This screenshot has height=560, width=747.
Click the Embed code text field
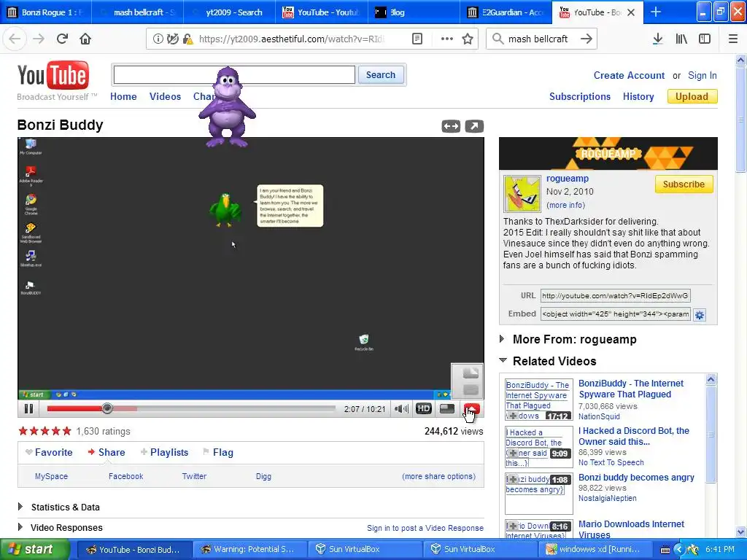(x=615, y=314)
